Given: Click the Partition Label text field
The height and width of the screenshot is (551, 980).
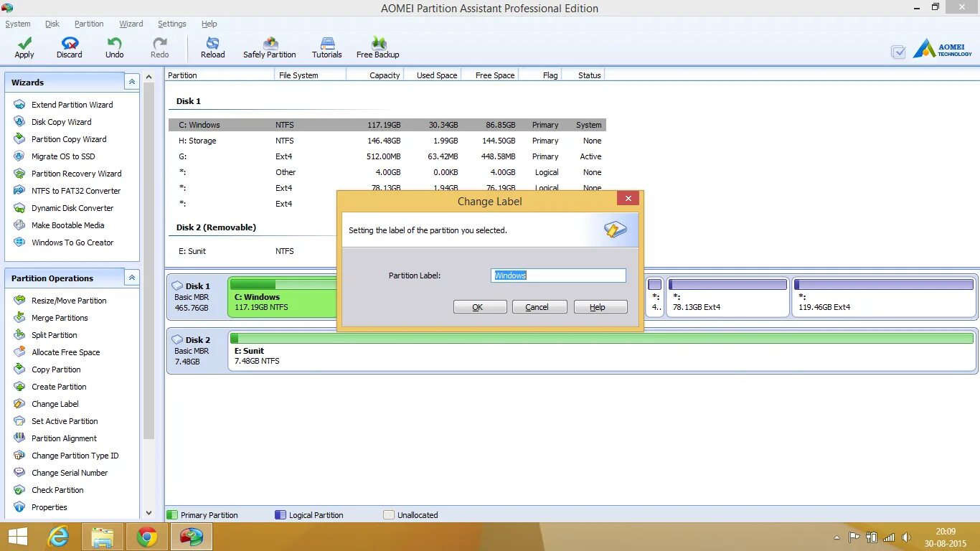Looking at the screenshot, I should (558, 275).
